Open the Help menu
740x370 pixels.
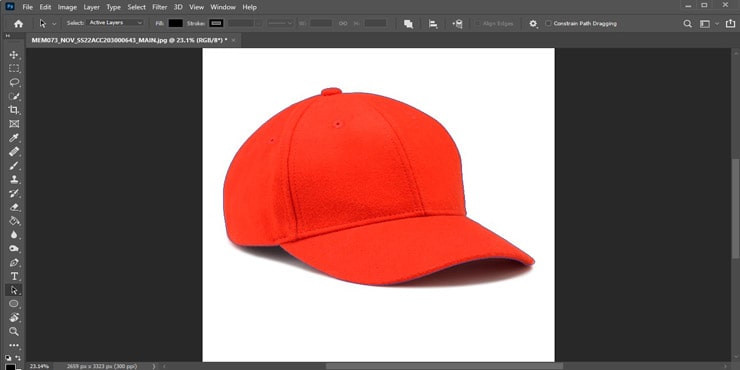coord(249,7)
